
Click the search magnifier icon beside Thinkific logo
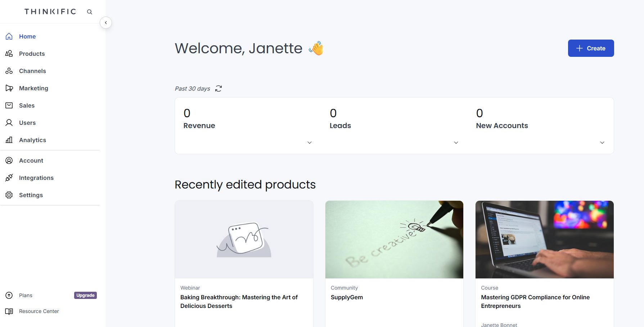(90, 12)
